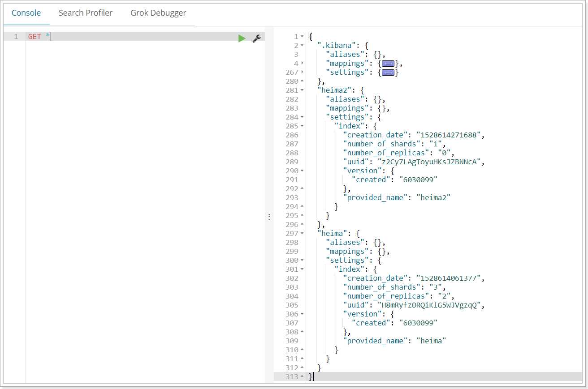Collapse heima2 settings at line 284
Image resolution: width=588 pixels, height=389 pixels.
[x=302, y=117]
